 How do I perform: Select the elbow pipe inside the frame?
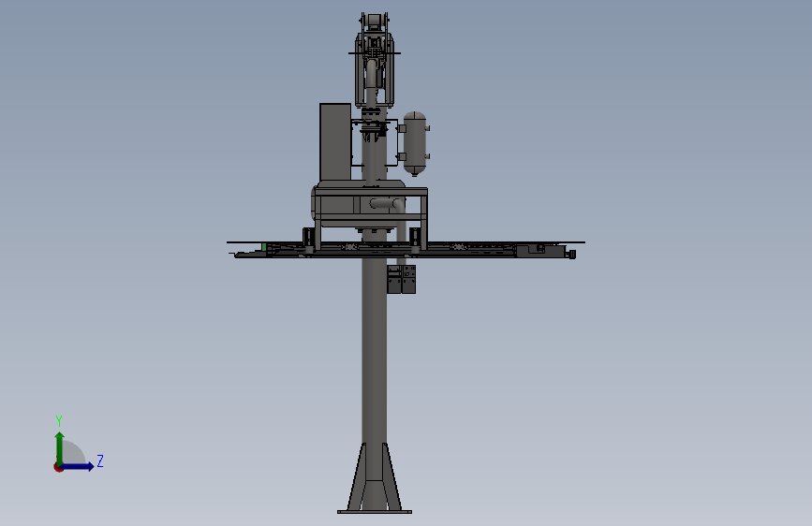point(387,204)
